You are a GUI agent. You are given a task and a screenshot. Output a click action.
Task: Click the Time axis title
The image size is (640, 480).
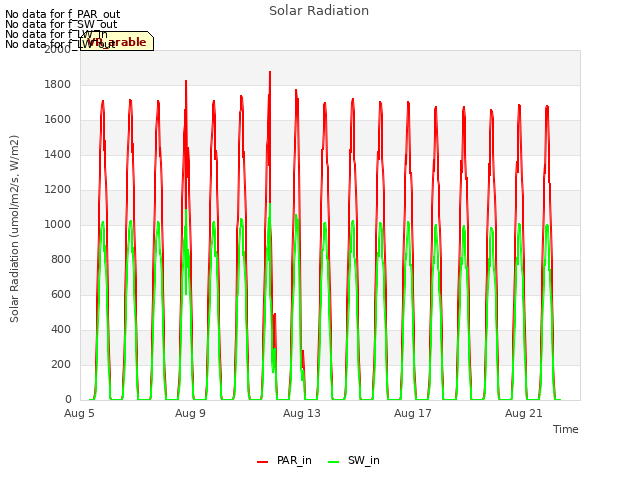(x=566, y=429)
